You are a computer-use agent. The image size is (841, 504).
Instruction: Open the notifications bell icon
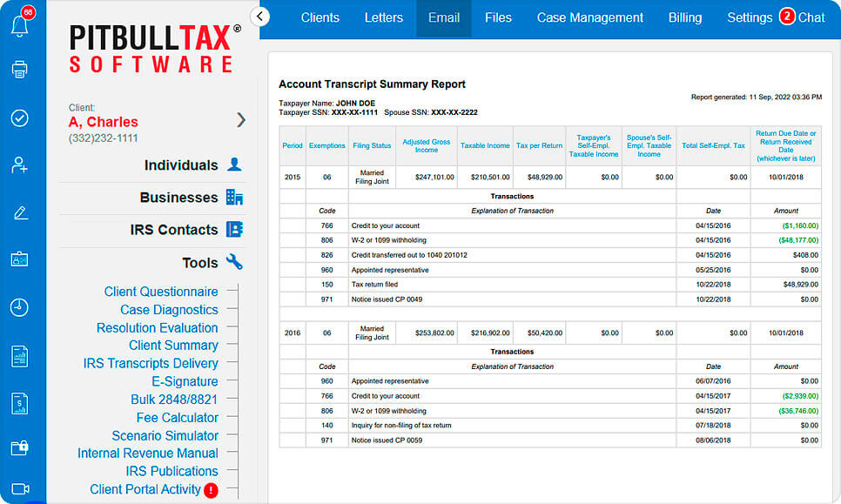pyautogui.click(x=20, y=24)
